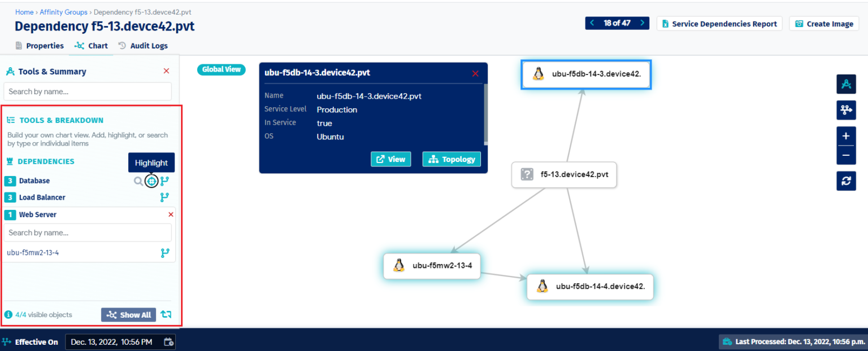Viewport: 868px width, 351px height.
Task: Click the zoom out minus control
Action: (846, 155)
